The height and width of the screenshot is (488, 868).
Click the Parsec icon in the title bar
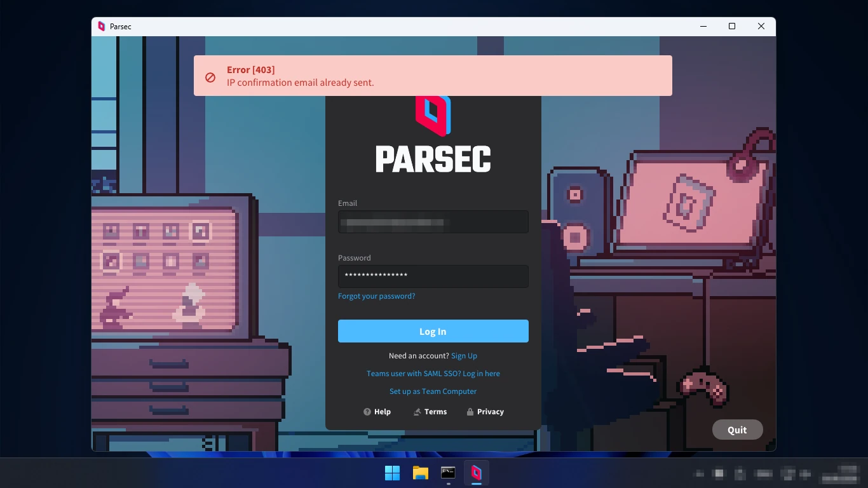point(102,27)
